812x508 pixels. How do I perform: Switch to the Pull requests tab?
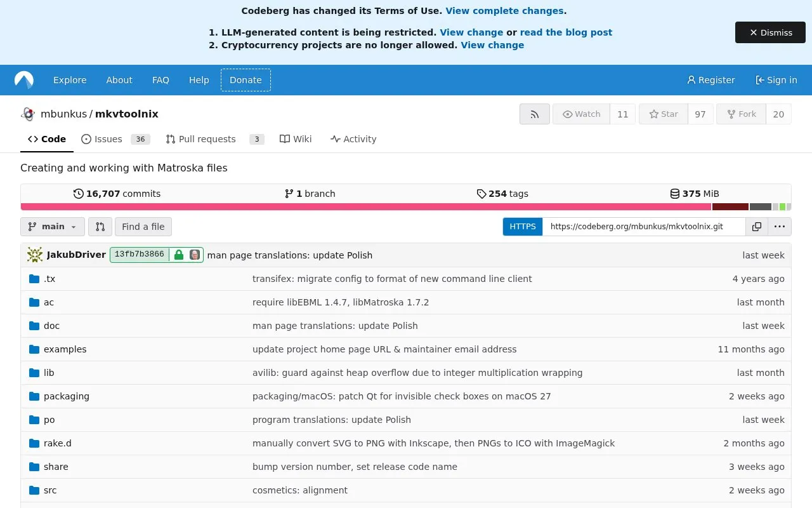click(x=214, y=139)
